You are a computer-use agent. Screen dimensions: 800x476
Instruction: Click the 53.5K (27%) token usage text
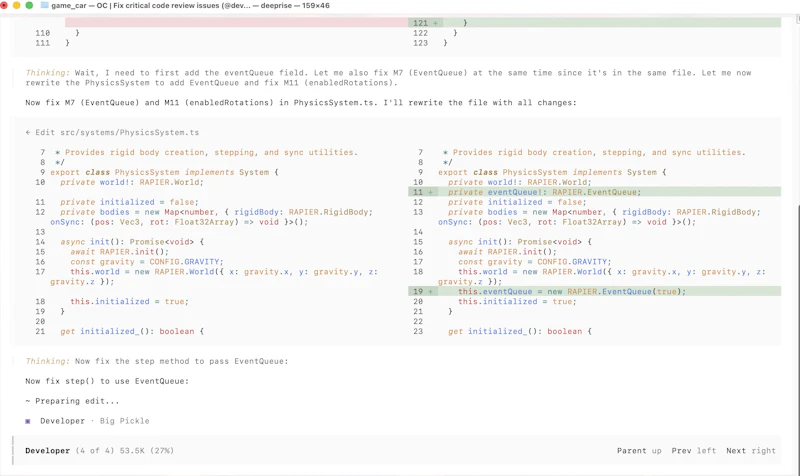point(146,450)
